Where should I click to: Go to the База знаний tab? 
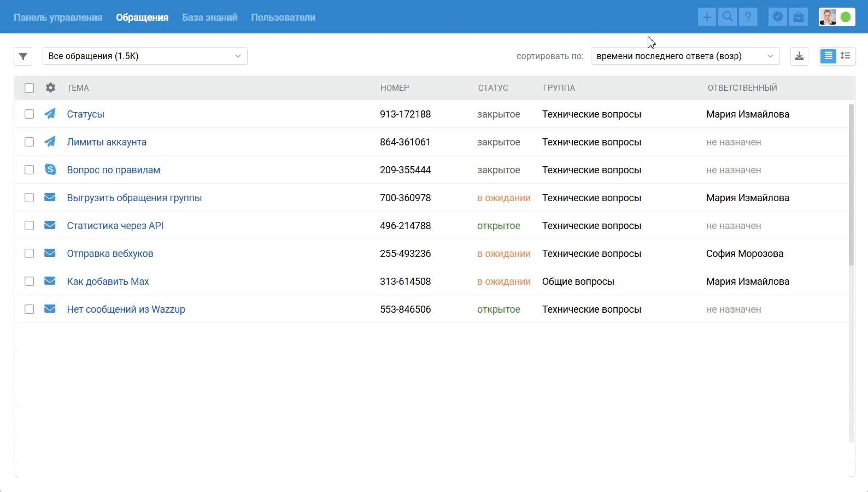pos(209,17)
